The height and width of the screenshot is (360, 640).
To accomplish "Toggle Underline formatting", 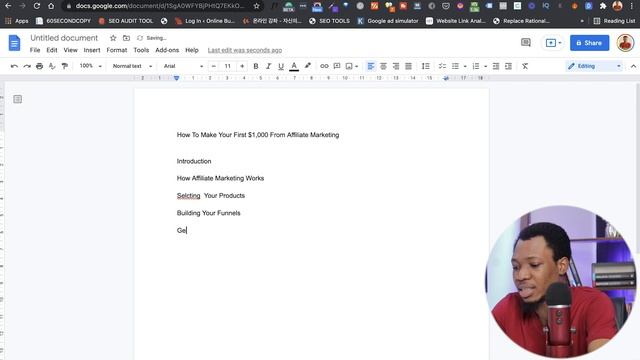I will (x=281, y=66).
